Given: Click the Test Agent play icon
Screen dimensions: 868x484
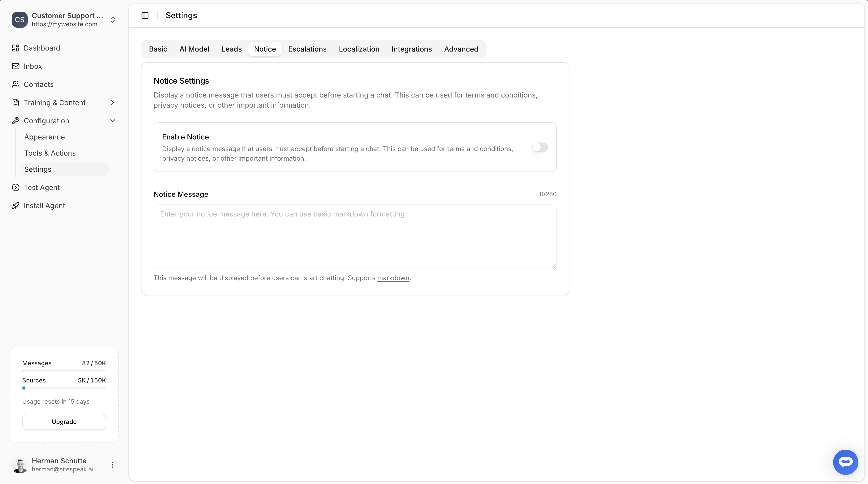Looking at the screenshot, I should [15, 187].
